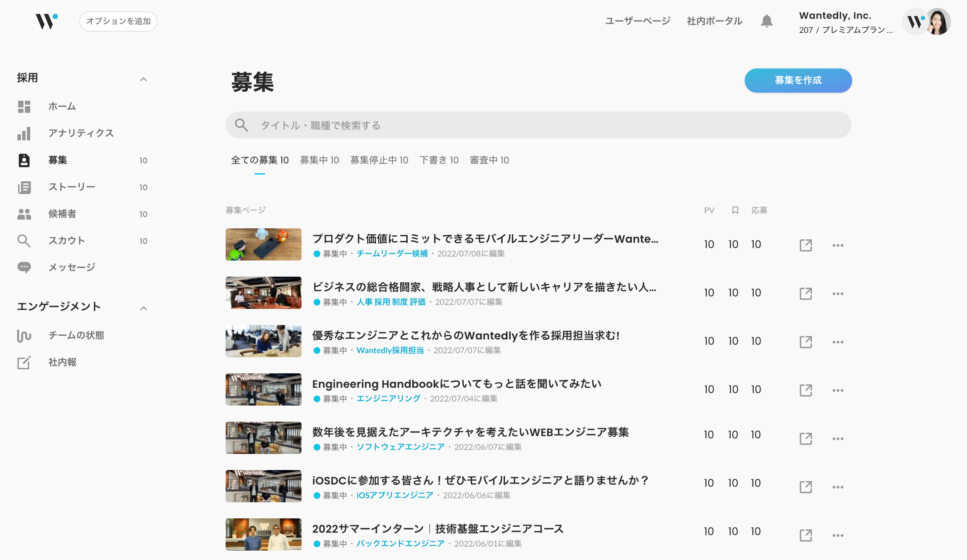Click the バックエンドエンジニア job type link

pyautogui.click(x=401, y=544)
